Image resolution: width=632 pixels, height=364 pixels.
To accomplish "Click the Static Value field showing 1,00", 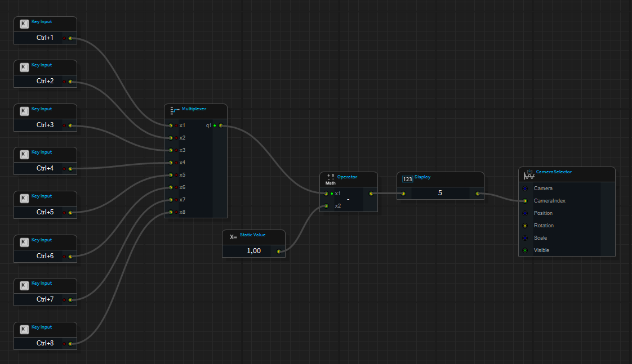I will (x=253, y=251).
